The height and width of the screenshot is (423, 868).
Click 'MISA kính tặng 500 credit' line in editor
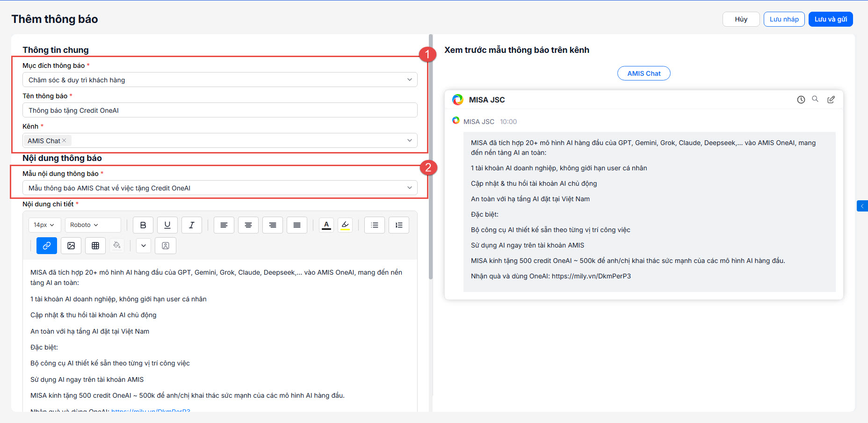coord(188,395)
